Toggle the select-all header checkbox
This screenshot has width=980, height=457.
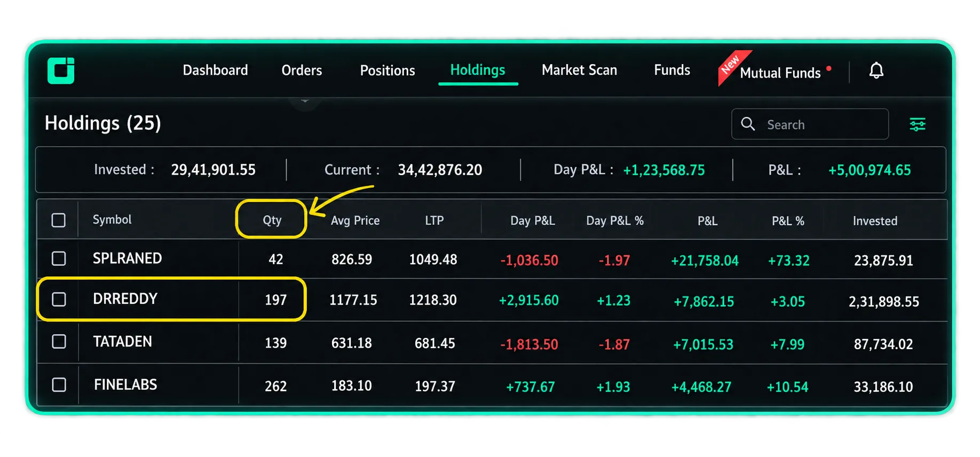59,220
